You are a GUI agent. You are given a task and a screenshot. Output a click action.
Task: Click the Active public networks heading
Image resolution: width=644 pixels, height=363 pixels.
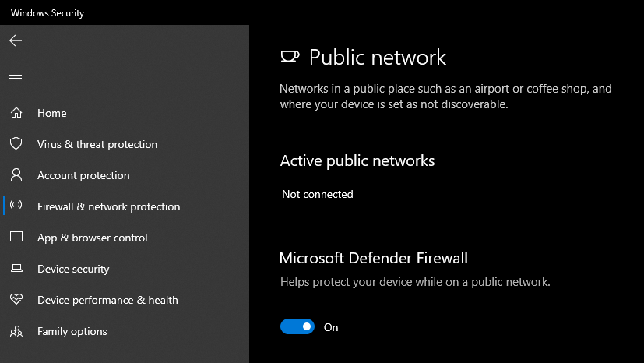click(357, 161)
